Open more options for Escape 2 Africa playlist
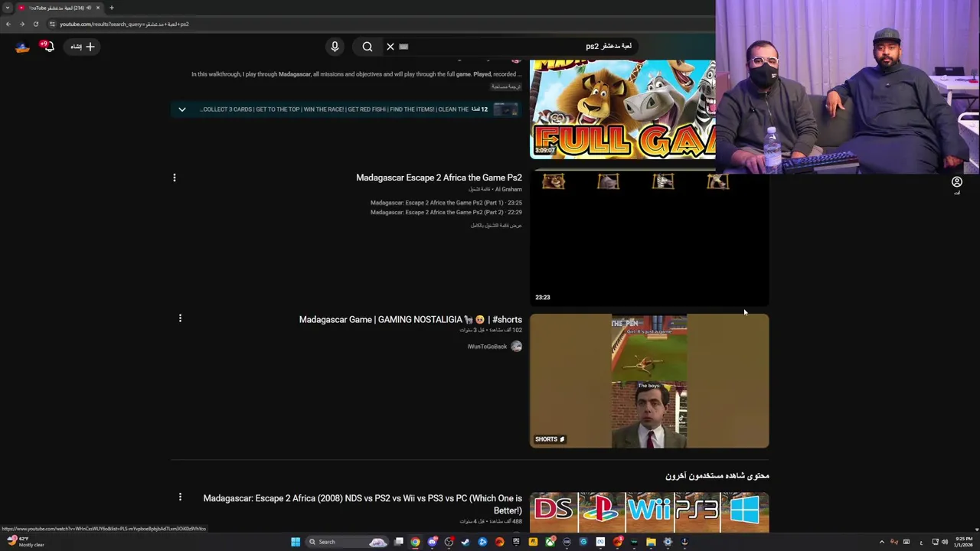Screen dimensions: 980x551 (175, 178)
